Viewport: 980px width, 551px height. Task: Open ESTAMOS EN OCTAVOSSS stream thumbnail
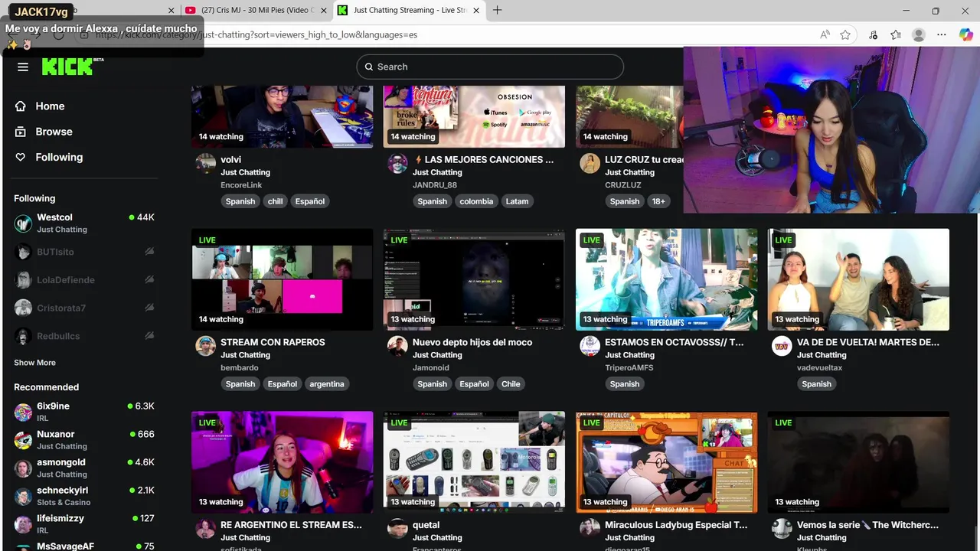tap(666, 279)
